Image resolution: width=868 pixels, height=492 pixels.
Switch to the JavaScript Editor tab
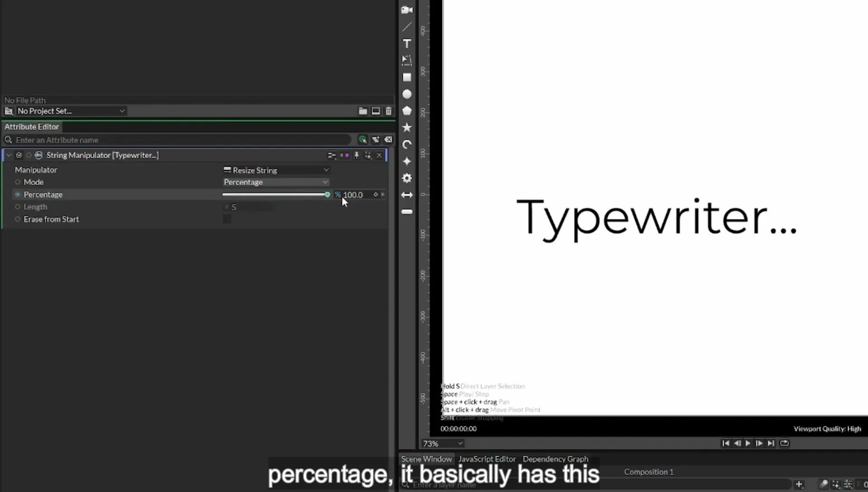point(487,459)
